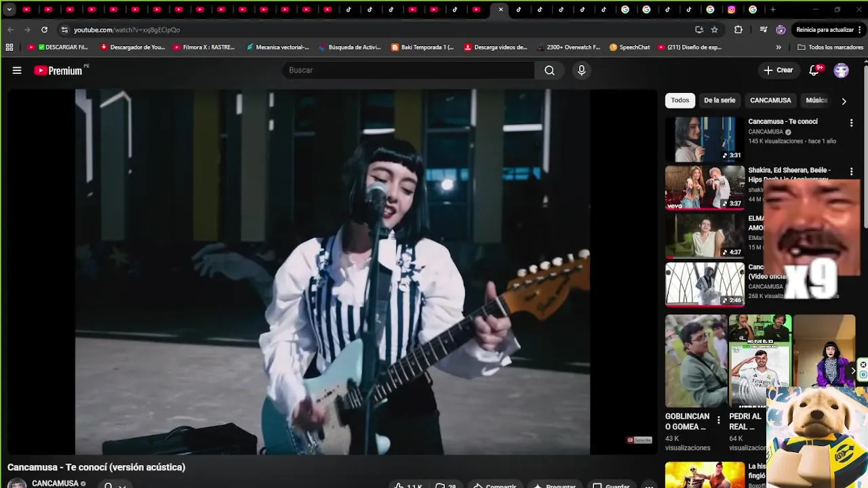Image resolution: width=868 pixels, height=488 pixels.
Task: Open the YouTube notifications bell
Action: 814,70
